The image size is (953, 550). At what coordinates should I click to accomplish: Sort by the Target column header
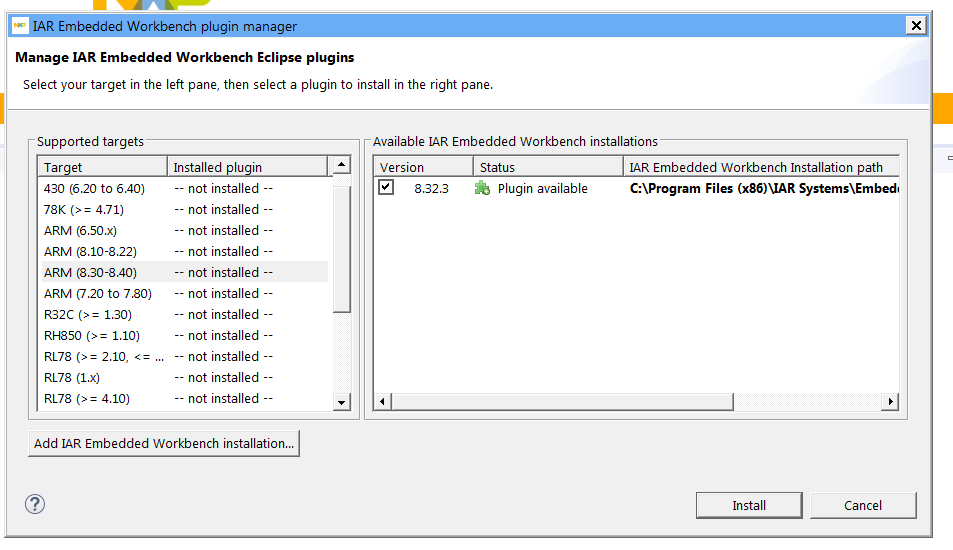(x=102, y=167)
